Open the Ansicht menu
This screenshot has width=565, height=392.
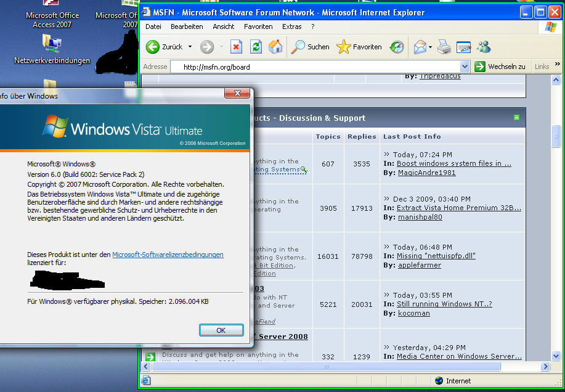[224, 27]
